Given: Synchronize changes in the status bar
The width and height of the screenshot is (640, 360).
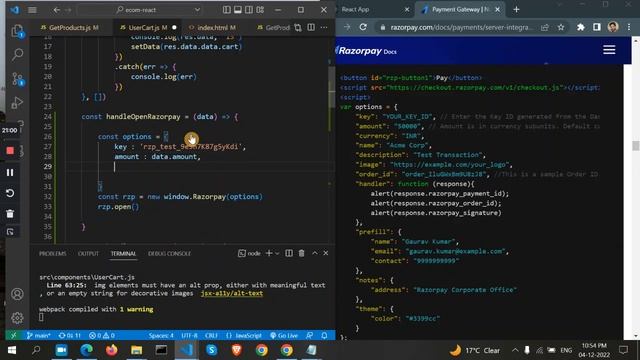Looking at the screenshot, I should [70, 336].
